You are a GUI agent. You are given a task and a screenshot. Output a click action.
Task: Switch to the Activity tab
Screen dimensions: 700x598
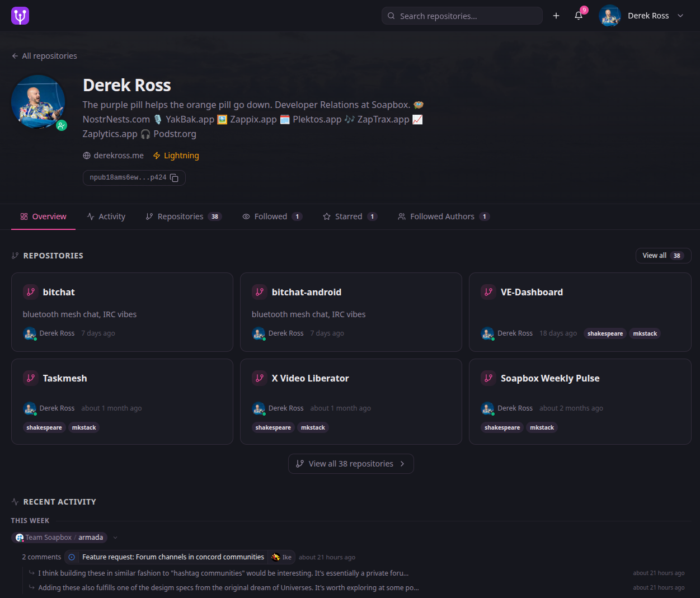click(106, 216)
